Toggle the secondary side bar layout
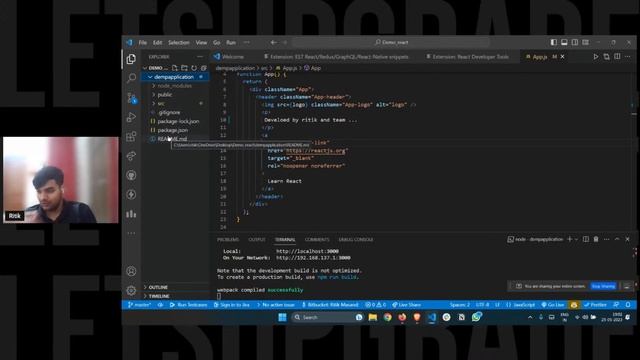The height and width of the screenshot is (360, 640). [575, 42]
